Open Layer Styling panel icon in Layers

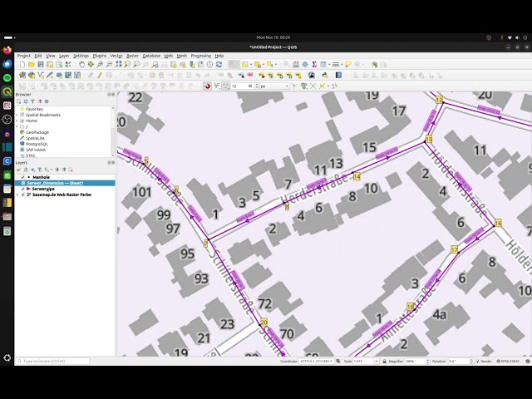[x=18, y=170]
